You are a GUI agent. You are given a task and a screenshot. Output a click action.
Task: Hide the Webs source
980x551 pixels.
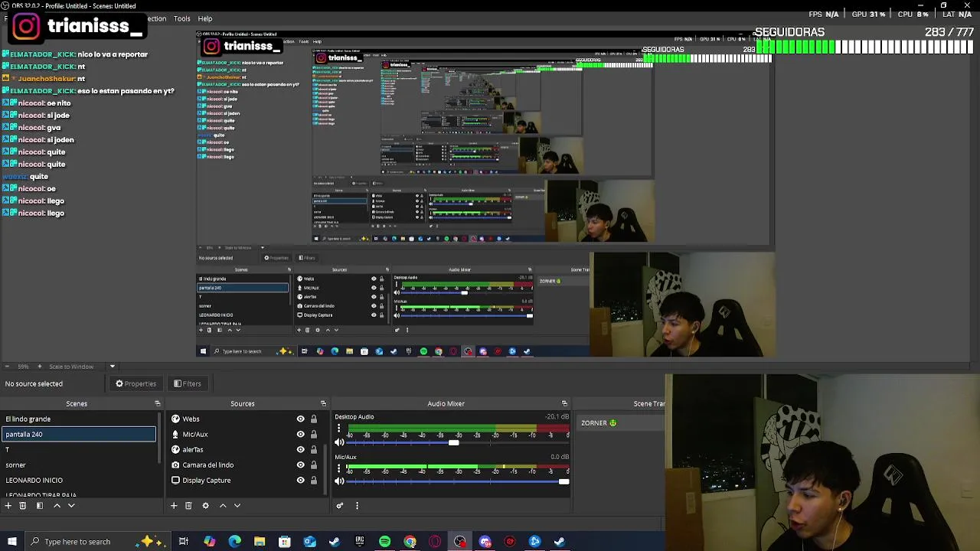pyautogui.click(x=300, y=419)
